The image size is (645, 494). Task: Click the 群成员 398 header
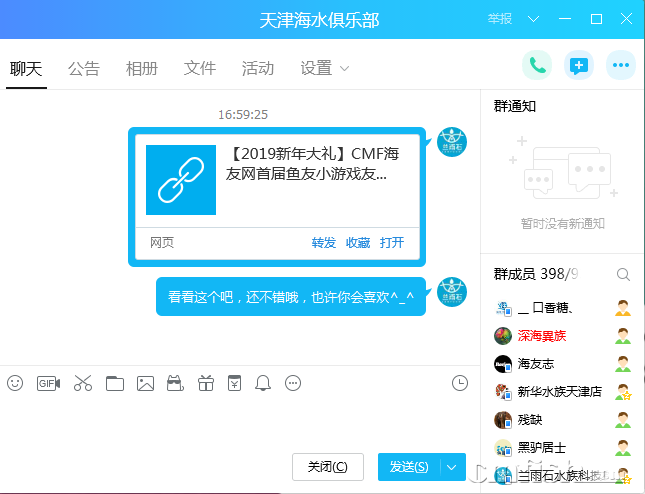tap(536, 274)
